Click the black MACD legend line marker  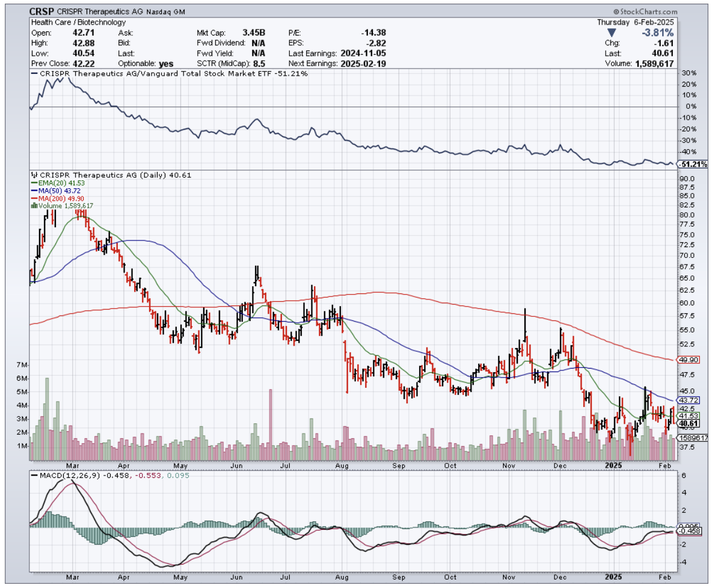pos(34,476)
